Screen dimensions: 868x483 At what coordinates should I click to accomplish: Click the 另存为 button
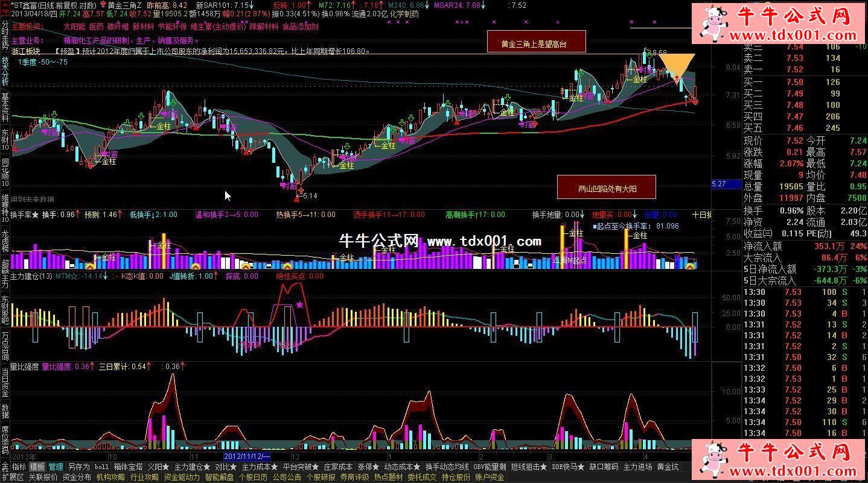tap(78, 467)
